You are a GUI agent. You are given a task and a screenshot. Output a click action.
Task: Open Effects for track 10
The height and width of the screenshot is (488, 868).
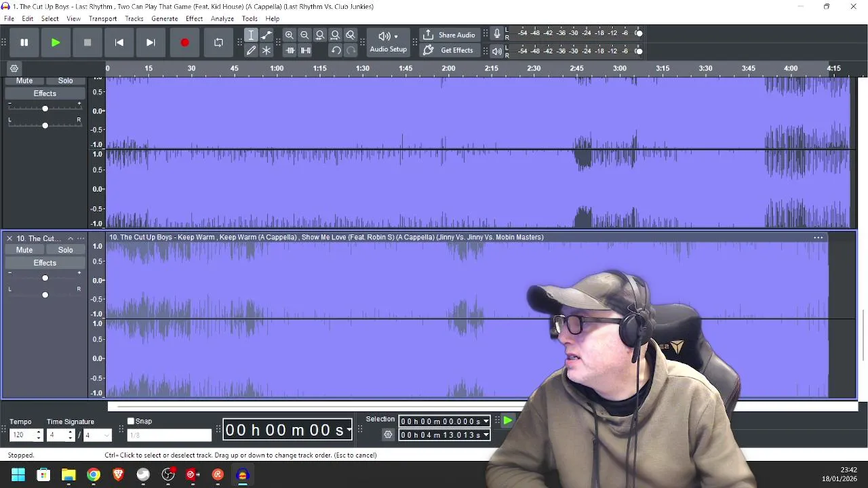[x=45, y=263]
